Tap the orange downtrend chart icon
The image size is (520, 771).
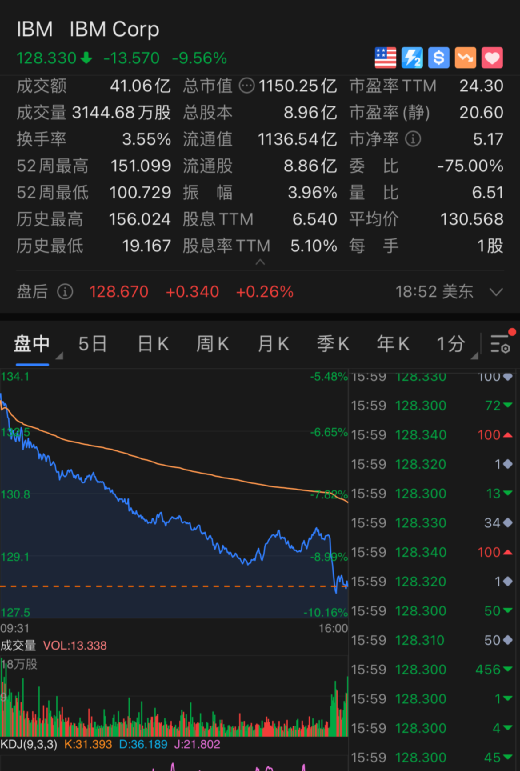pos(465,58)
